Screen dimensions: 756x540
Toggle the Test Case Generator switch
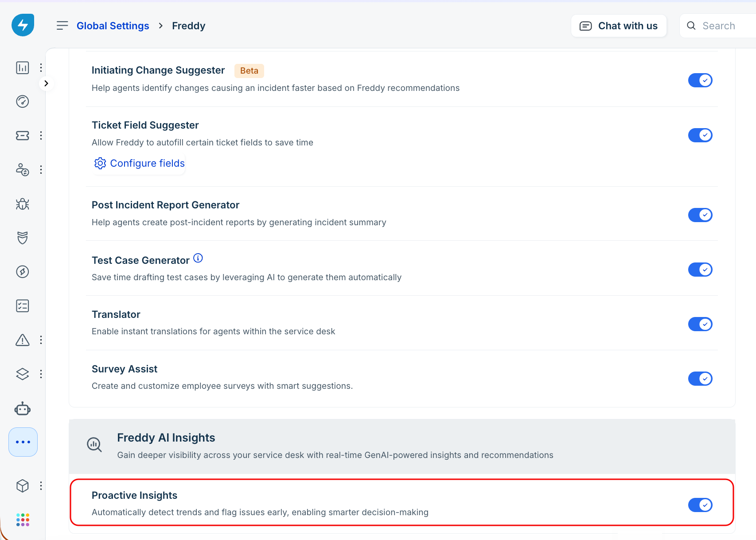pos(700,270)
